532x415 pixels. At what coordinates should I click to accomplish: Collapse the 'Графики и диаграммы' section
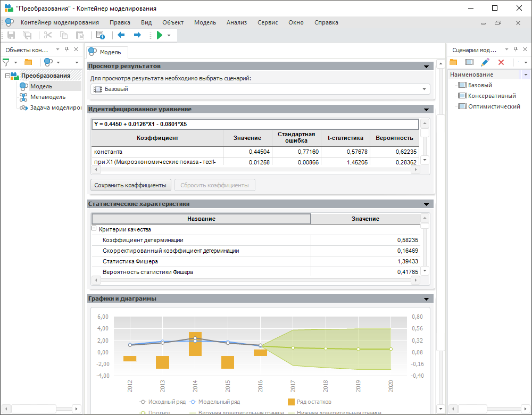click(426, 299)
